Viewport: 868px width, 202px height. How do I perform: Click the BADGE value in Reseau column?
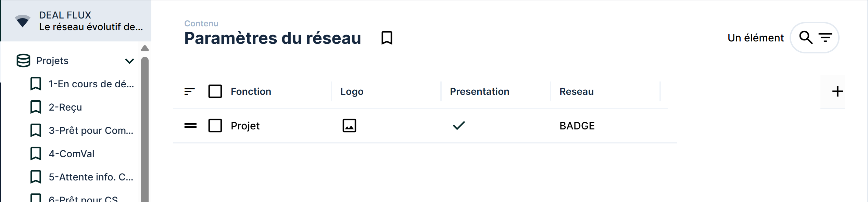click(x=577, y=126)
